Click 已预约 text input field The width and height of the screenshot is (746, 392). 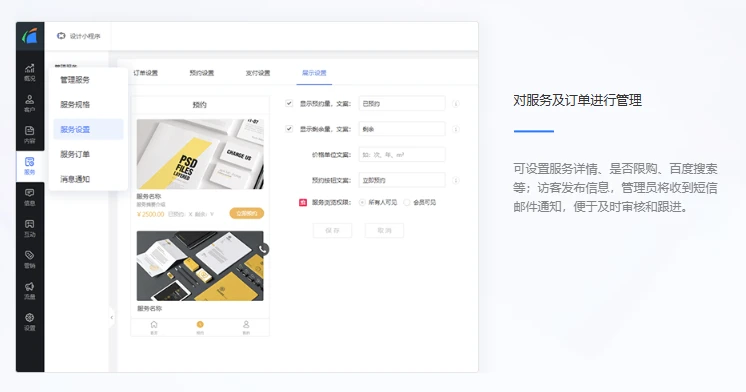click(x=402, y=103)
